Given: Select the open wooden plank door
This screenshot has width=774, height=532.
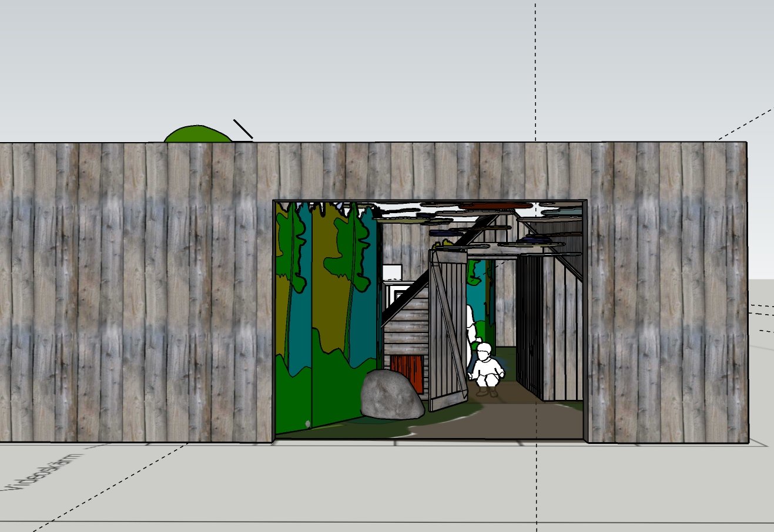Looking at the screenshot, I should pos(448,330).
